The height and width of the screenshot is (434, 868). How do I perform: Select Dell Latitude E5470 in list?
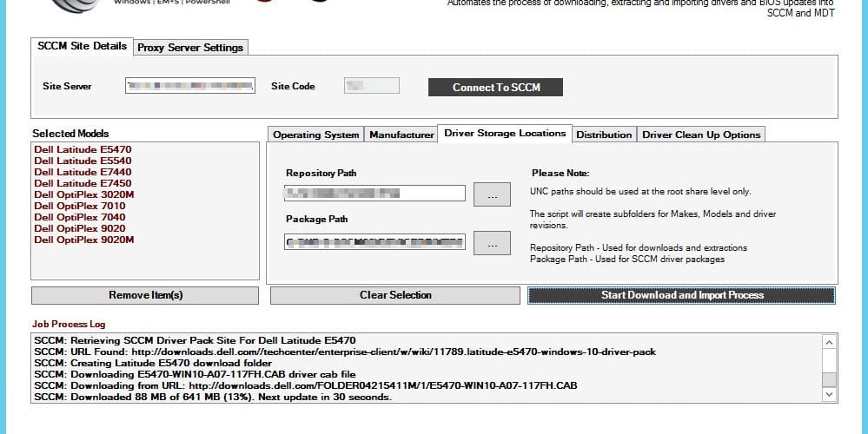coord(83,149)
